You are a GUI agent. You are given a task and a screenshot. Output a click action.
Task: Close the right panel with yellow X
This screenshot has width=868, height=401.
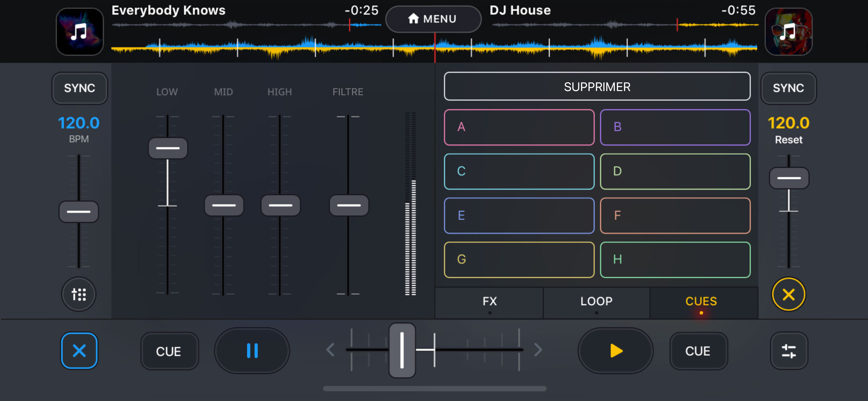coord(789,294)
